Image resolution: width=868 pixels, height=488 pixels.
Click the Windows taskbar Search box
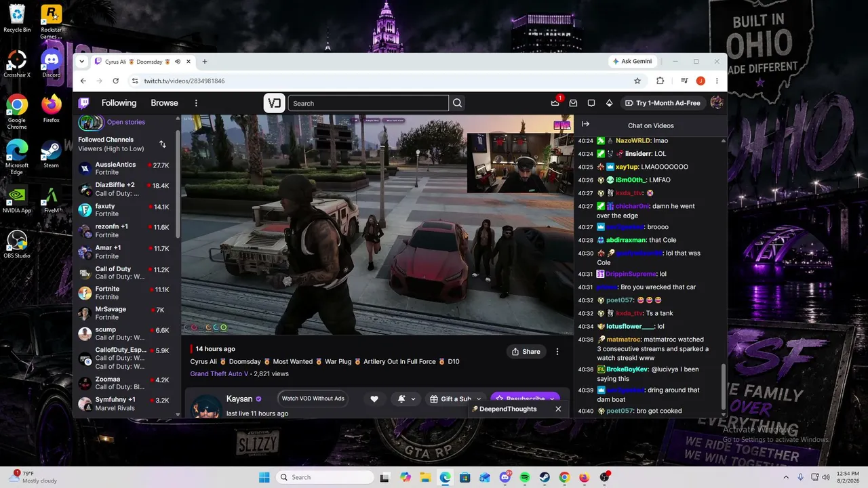[325, 477]
